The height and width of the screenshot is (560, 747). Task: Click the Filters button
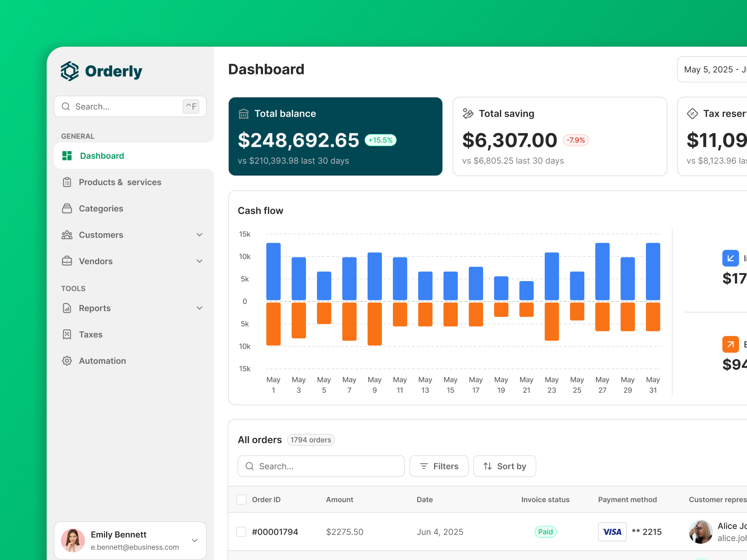pyautogui.click(x=439, y=466)
